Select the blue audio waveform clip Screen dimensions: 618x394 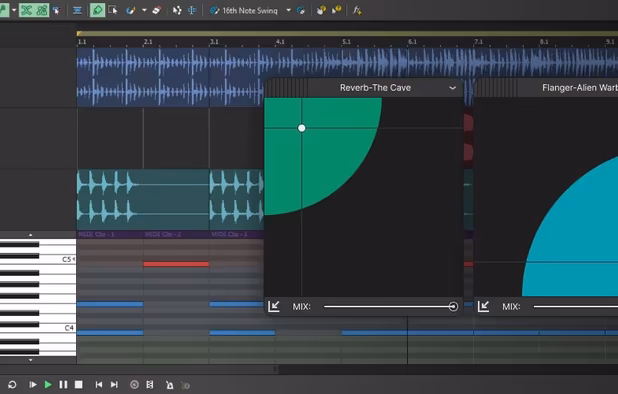coord(170,77)
